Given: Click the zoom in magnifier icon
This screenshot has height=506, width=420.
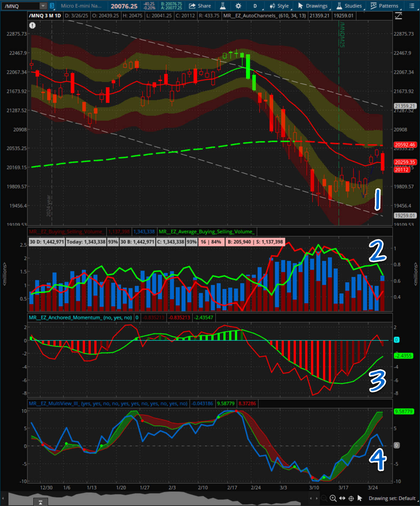Looking at the screenshot, I should pyautogui.click(x=333, y=498).
